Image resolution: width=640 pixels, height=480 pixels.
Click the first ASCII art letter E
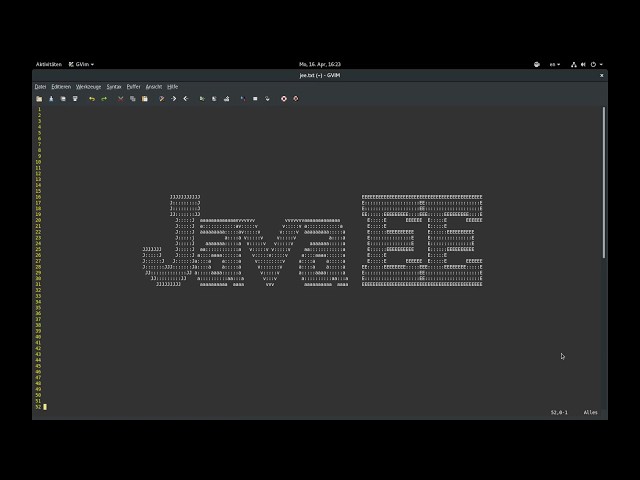(391, 241)
